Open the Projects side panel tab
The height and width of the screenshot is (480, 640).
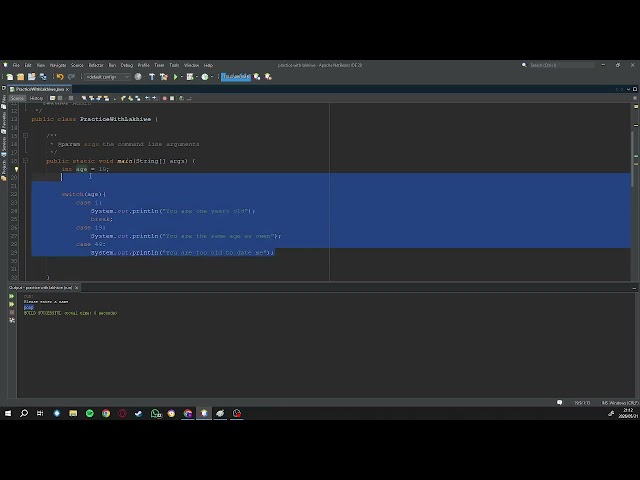pyautogui.click(x=4, y=169)
